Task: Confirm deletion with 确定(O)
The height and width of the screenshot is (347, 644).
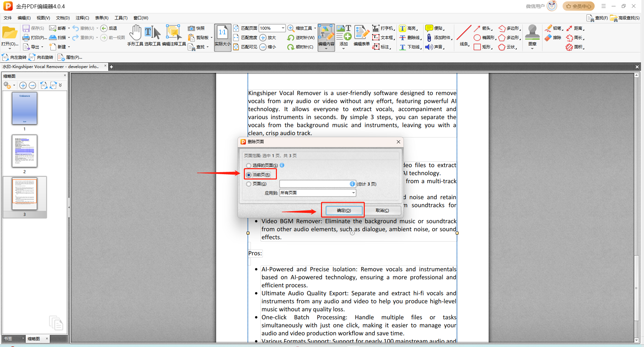Action: pyautogui.click(x=344, y=211)
